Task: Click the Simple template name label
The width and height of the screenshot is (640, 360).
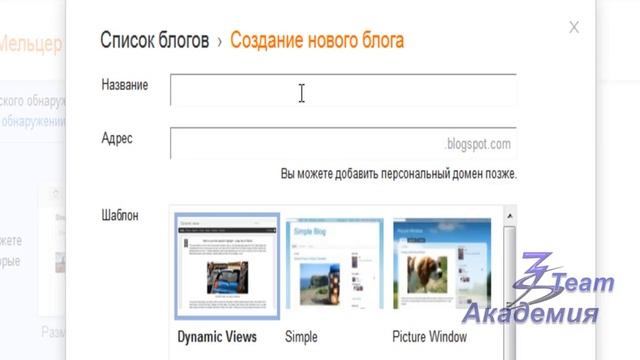Action: click(301, 337)
